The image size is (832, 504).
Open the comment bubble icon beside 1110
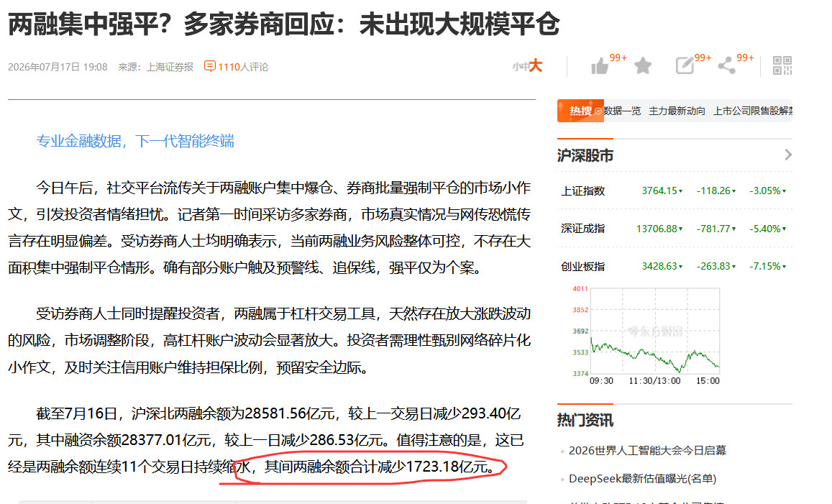coord(209,66)
